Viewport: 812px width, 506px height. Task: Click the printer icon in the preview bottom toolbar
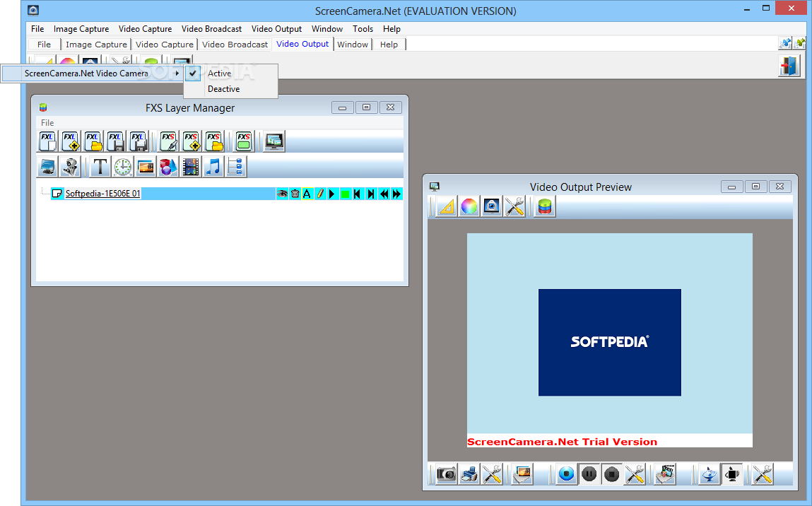point(469,474)
